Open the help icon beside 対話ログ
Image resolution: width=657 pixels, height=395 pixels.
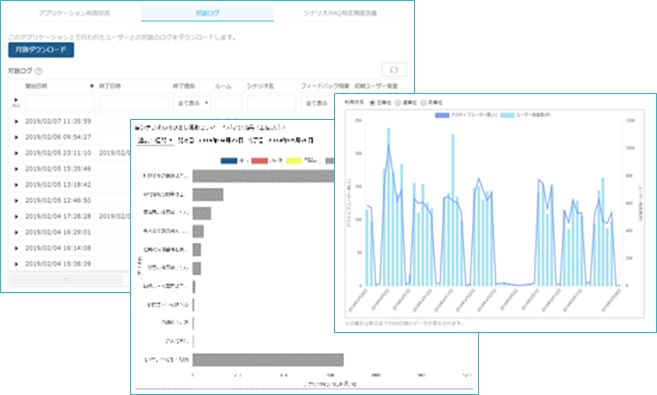point(39,71)
